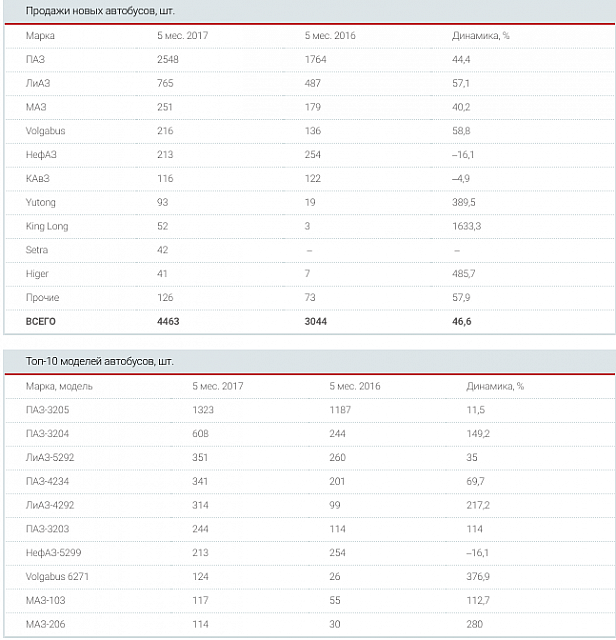This screenshot has width=616, height=640.
Task: Select the ЛиАЗ-5292 model cell
Action: click(50, 458)
